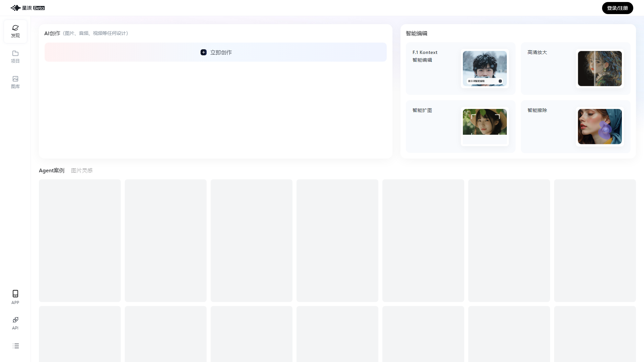
Task: Click the woman with blue headscarf thumbnail
Action: point(600,126)
